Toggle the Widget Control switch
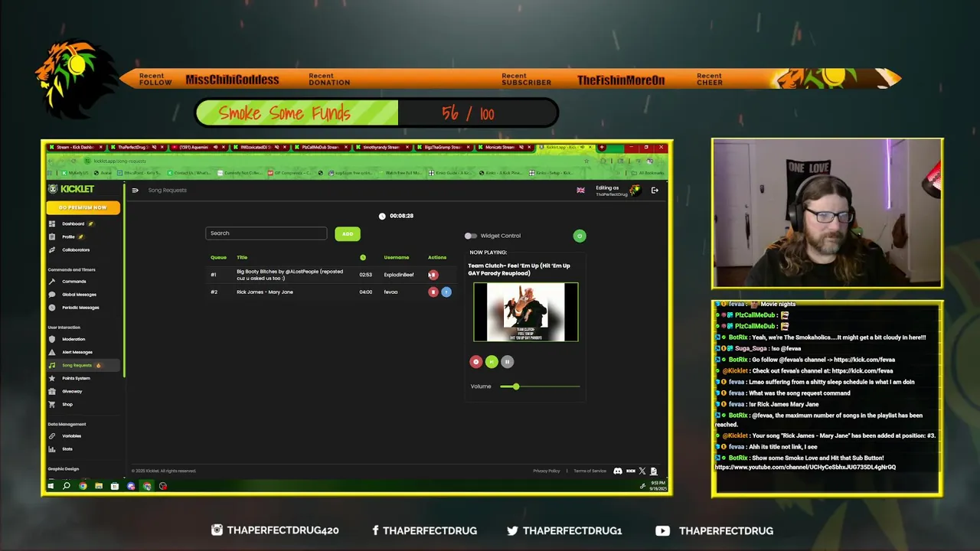980x551 pixels. [x=470, y=236]
